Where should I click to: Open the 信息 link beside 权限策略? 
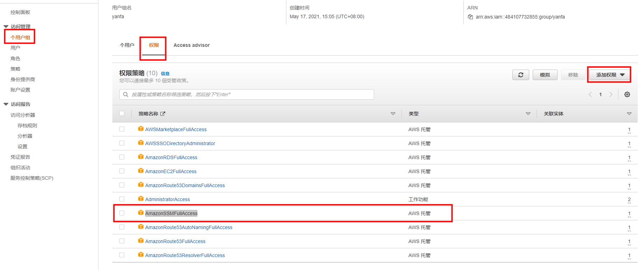coord(165,73)
